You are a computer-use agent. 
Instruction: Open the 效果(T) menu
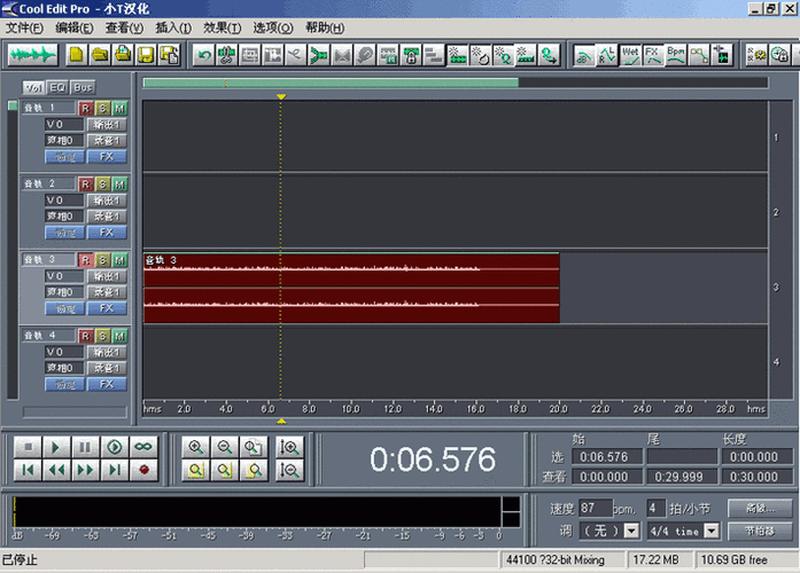(x=222, y=28)
